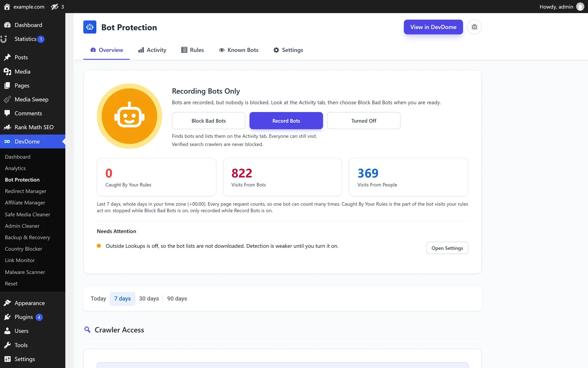This screenshot has height=368, width=588.
Task: Select the 30 days range
Action: click(149, 298)
